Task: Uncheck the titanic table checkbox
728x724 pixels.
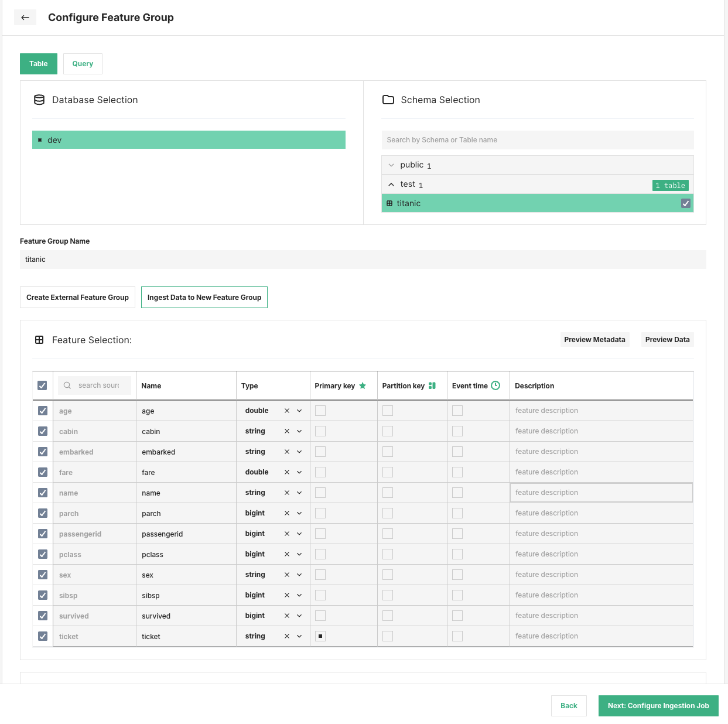Action: click(x=686, y=203)
